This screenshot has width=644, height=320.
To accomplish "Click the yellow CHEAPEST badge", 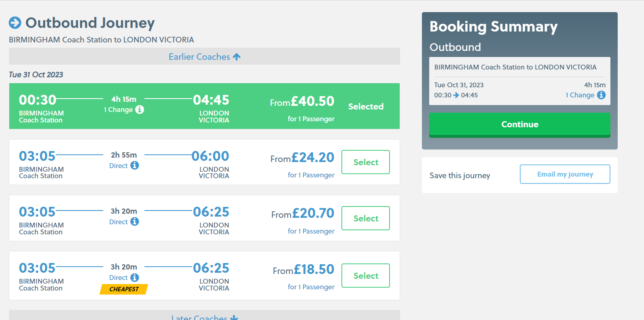I will 124,289.
